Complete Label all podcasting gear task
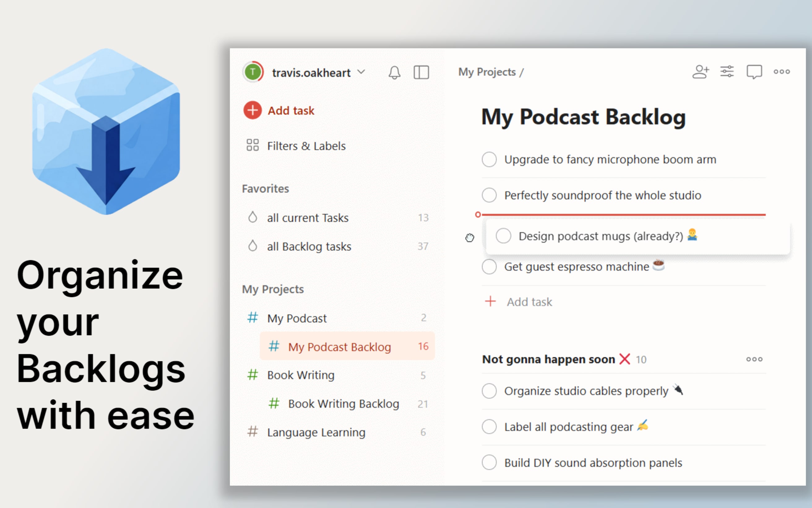Viewport: 812px width, 508px height. [489, 427]
